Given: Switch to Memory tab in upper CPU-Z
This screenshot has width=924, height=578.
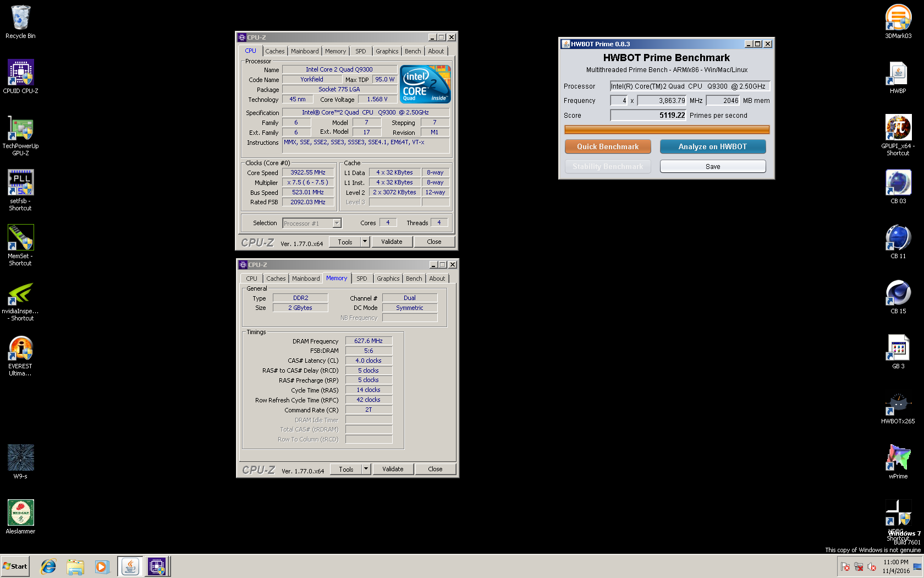Looking at the screenshot, I should pos(335,51).
